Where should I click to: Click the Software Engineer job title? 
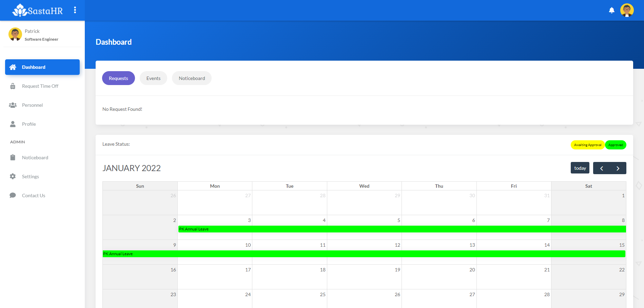click(41, 39)
